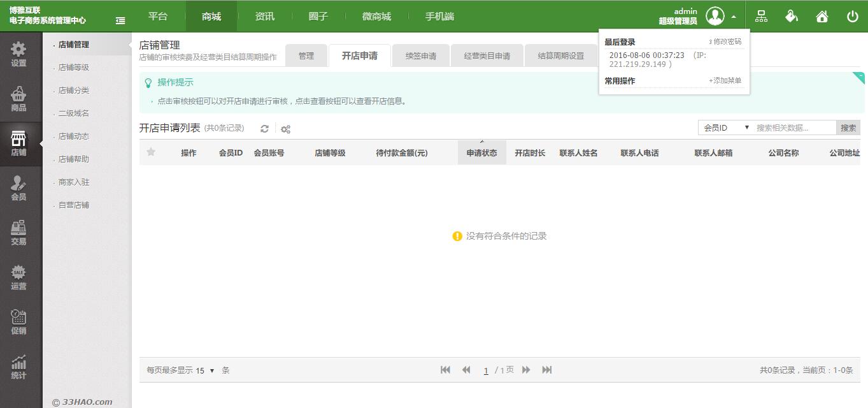Open the home icon in header
868x408 pixels.
(x=822, y=17)
